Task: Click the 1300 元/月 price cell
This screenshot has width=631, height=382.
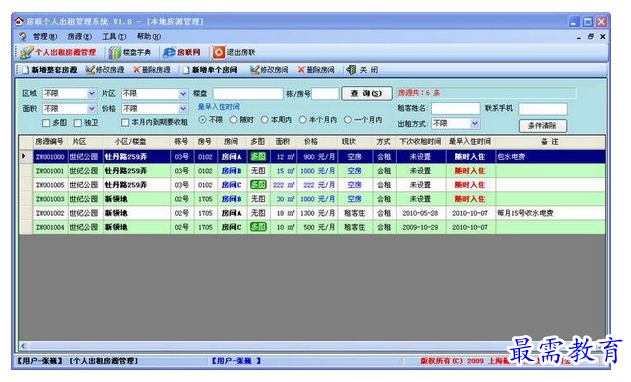Action: tap(317, 213)
